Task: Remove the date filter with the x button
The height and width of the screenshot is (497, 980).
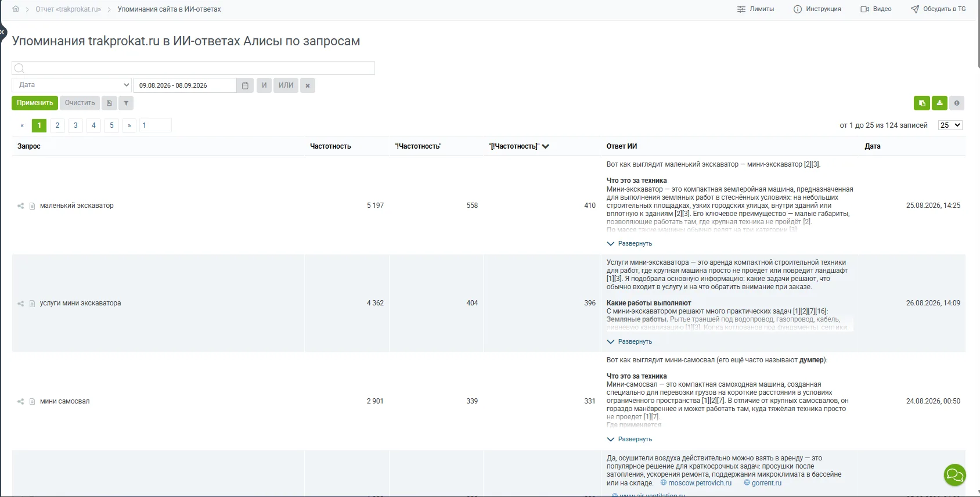Action: coord(308,85)
